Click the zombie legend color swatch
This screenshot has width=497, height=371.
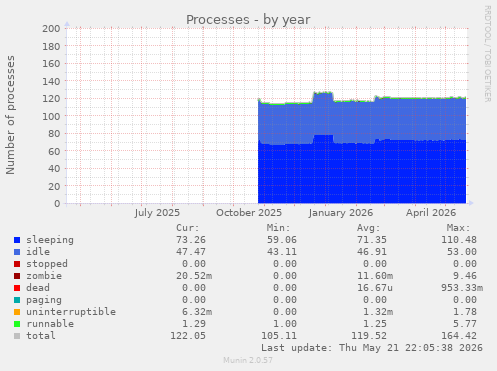(x=17, y=276)
